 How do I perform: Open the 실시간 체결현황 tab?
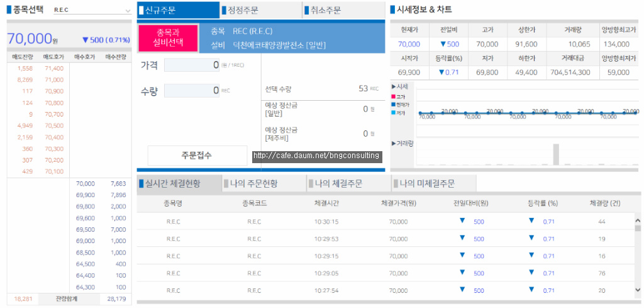click(179, 183)
